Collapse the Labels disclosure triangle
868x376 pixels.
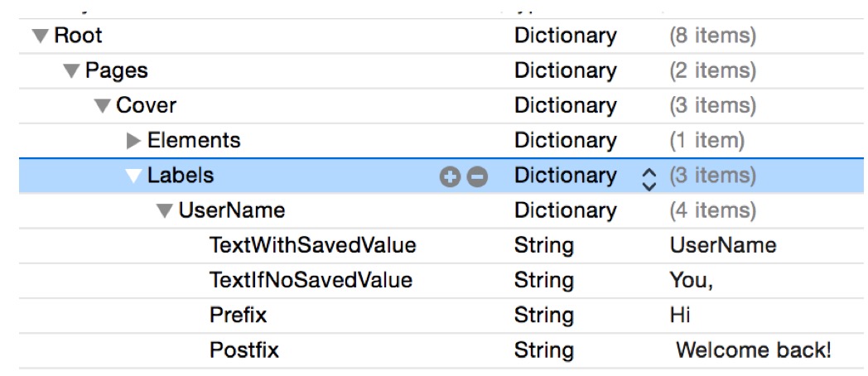coord(134,176)
